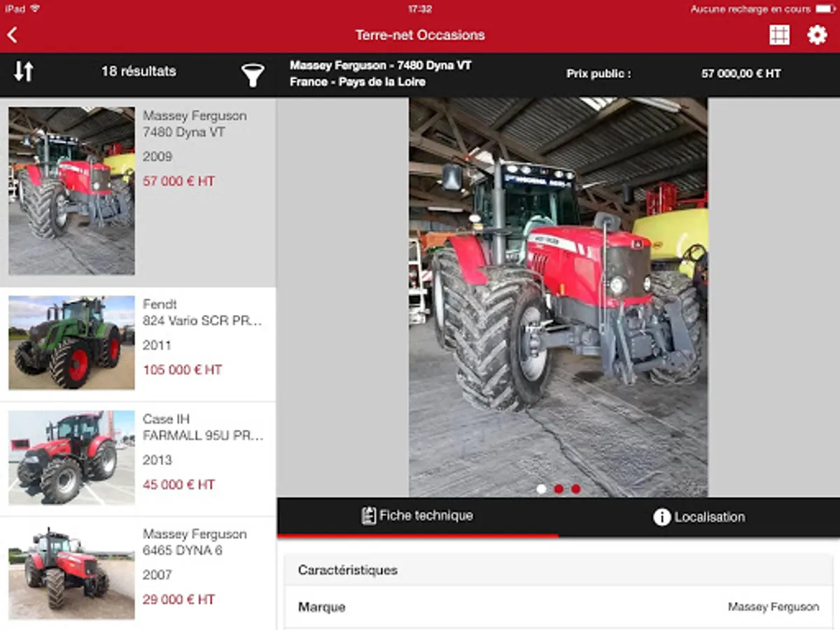Select the Fendt 824 Vario tractor thumbnail
Viewport: 840px width, 630px height.
pyautogui.click(x=71, y=342)
